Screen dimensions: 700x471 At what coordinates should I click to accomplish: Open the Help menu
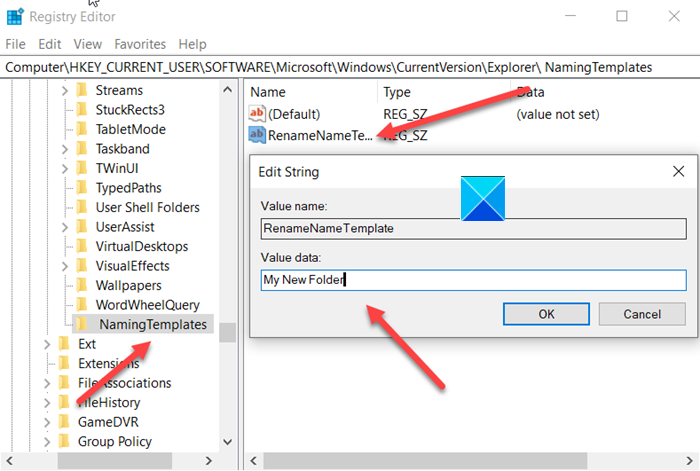pyautogui.click(x=192, y=44)
